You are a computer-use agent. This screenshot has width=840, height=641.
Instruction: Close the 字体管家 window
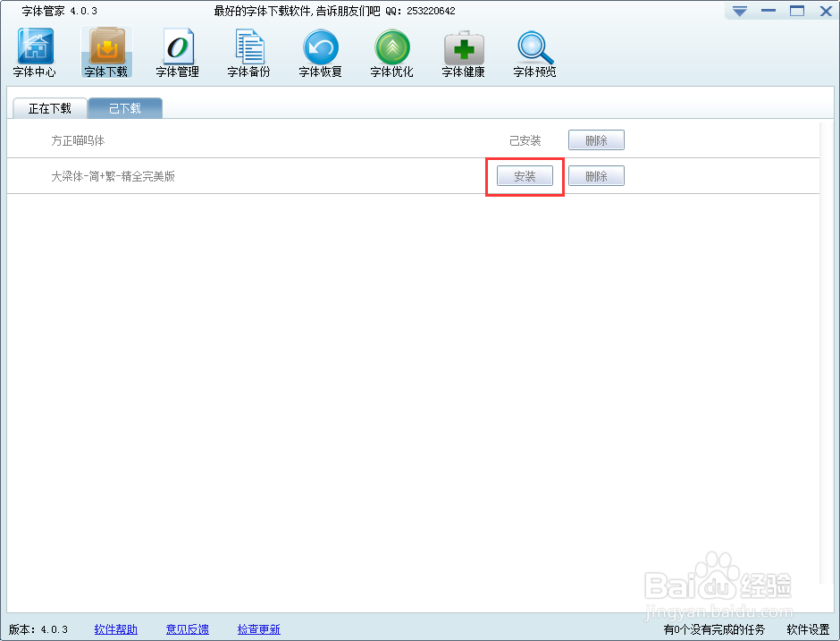(x=826, y=11)
